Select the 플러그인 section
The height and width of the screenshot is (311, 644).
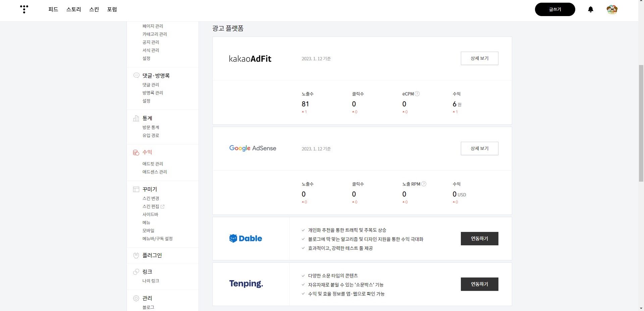coord(152,255)
